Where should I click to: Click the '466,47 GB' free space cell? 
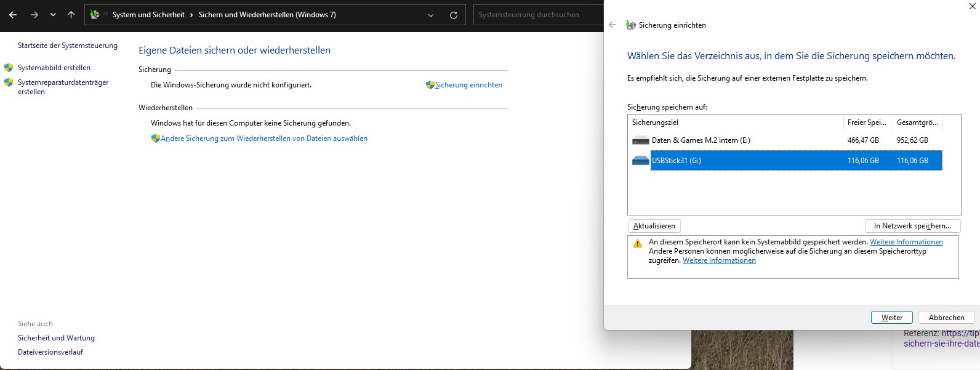pos(863,140)
